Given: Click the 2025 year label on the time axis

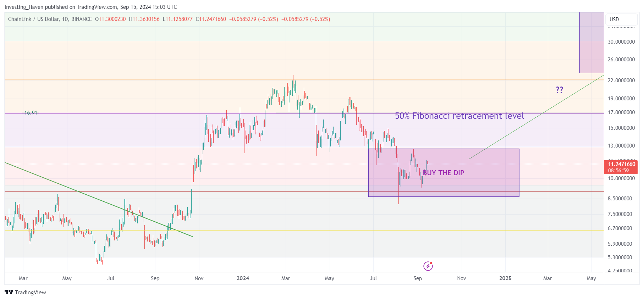Looking at the screenshot, I should (x=505, y=278).
